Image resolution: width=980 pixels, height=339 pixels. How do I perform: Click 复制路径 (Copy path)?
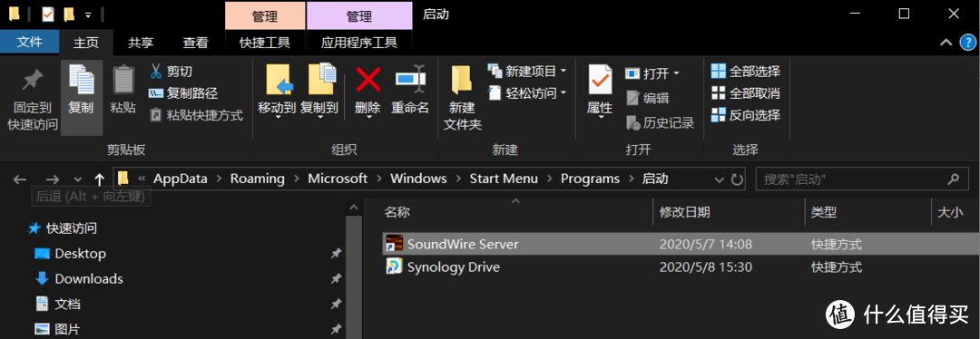(183, 93)
